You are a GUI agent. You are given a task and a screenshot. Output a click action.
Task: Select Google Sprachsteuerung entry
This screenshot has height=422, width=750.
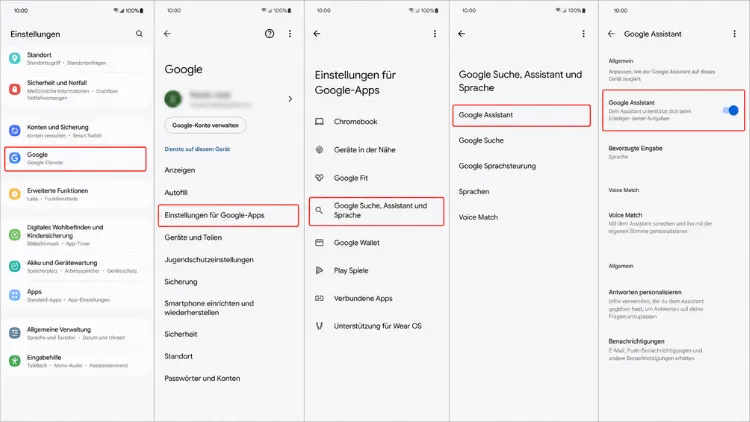pos(497,166)
